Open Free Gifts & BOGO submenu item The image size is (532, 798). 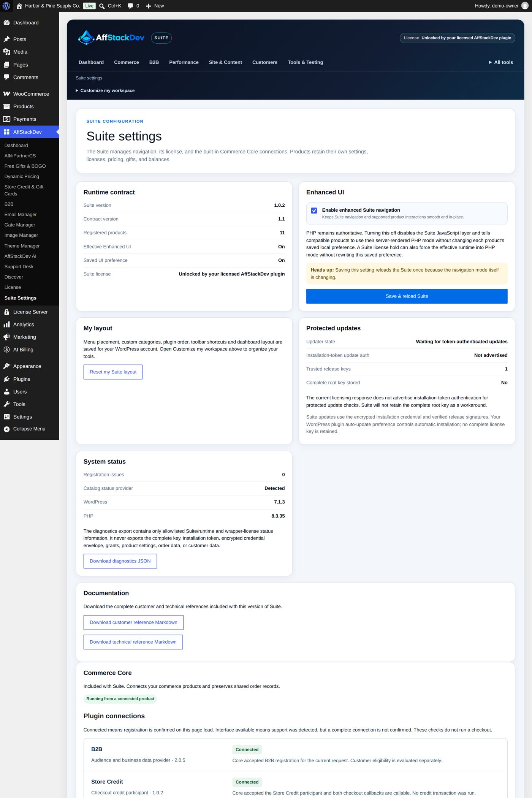pyautogui.click(x=25, y=166)
